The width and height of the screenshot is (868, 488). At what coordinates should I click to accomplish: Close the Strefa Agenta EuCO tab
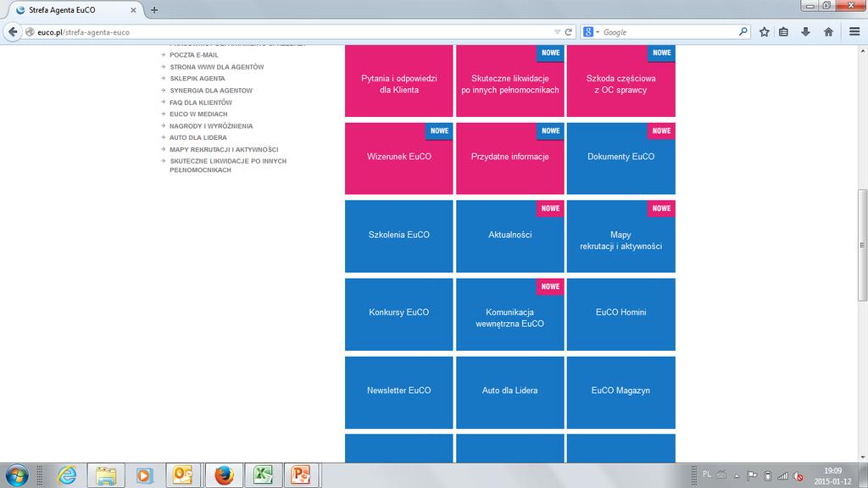click(x=133, y=10)
